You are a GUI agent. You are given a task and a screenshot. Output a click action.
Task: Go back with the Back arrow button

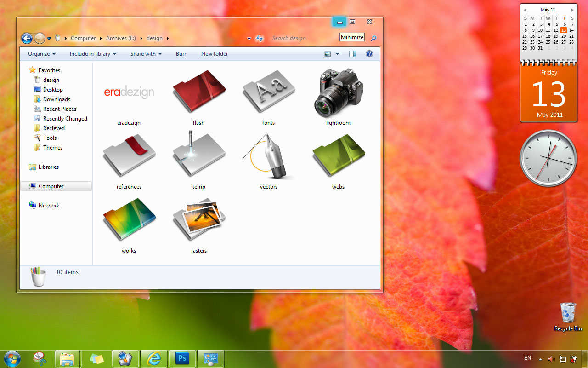pos(27,38)
